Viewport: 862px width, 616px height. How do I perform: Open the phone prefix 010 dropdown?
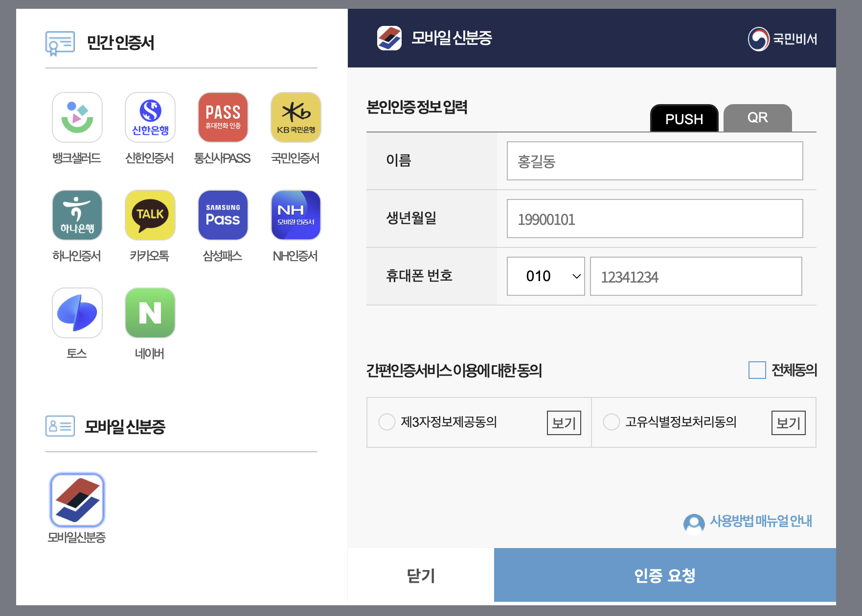(x=545, y=276)
